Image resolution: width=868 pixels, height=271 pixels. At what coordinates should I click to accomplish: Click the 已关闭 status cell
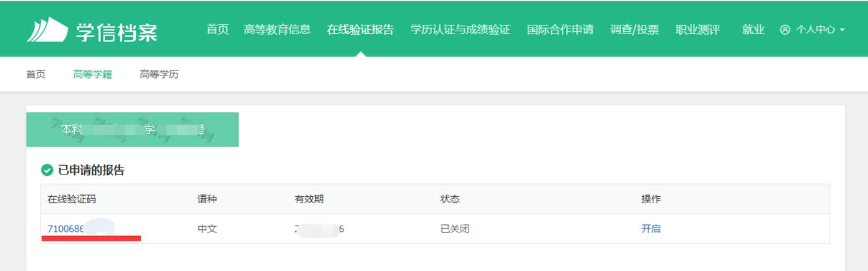455,229
